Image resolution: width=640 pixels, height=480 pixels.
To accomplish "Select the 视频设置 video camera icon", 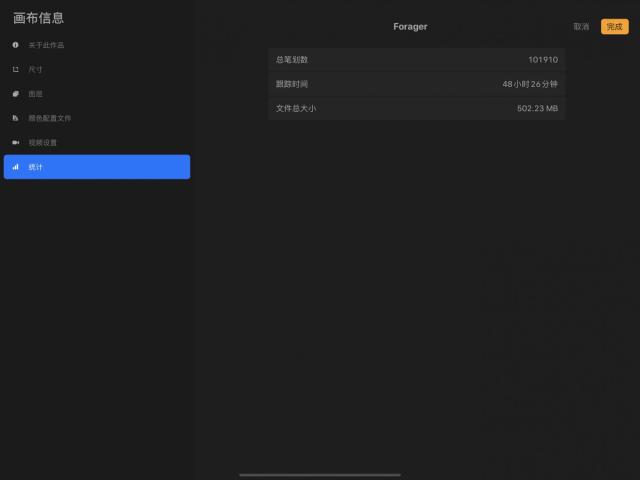I will click(x=16, y=142).
